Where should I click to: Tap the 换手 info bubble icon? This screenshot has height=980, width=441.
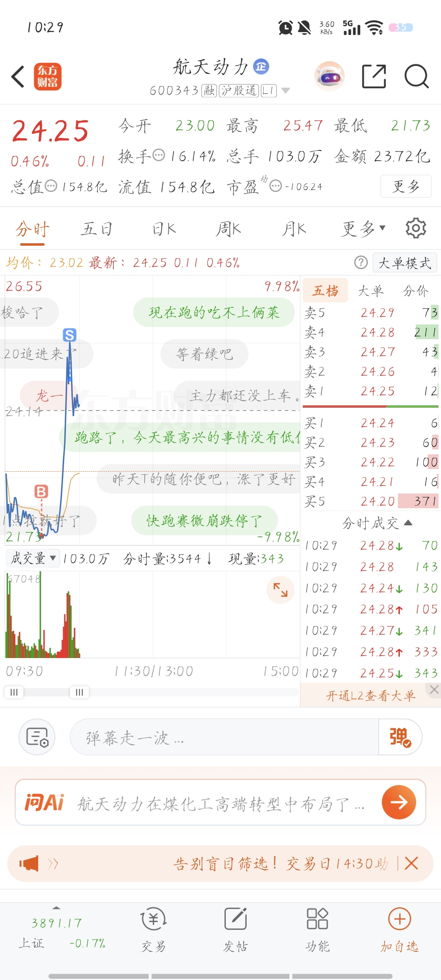click(159, 155)
